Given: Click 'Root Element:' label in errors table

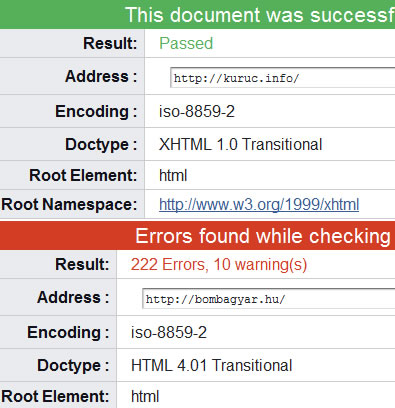Looking at the screenshot, I should [55, 397].
